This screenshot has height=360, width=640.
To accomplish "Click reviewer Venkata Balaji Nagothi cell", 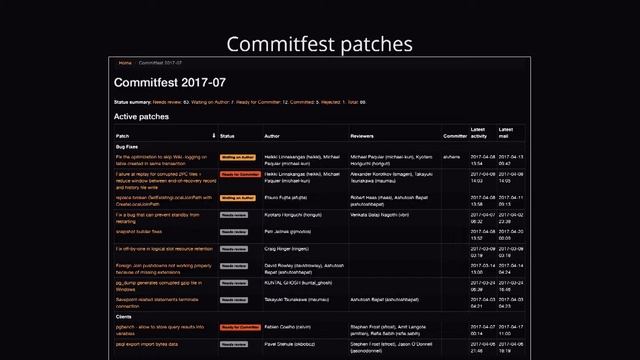I will point(379,215).
